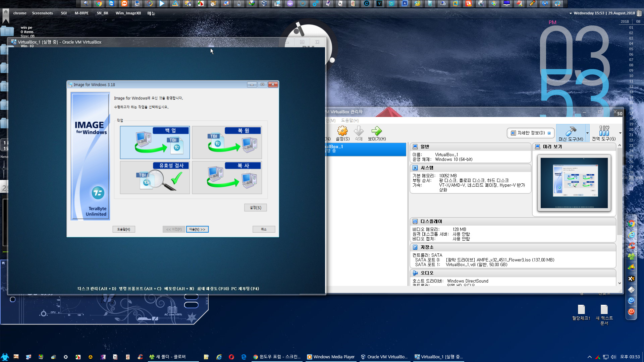Click the 삭제 discard arrow in VirtualBox manager
Image resolution: width=644 pixels, height=362 pixels.
359,133
